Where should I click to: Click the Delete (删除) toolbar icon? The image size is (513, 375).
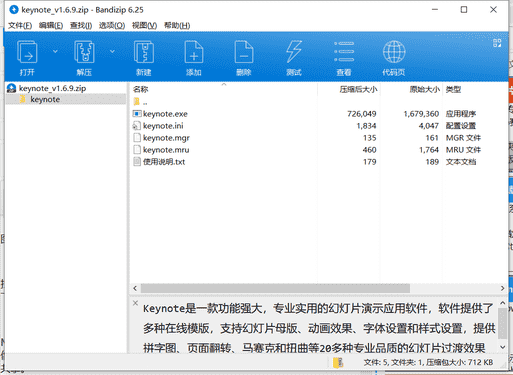pos(244,52)
